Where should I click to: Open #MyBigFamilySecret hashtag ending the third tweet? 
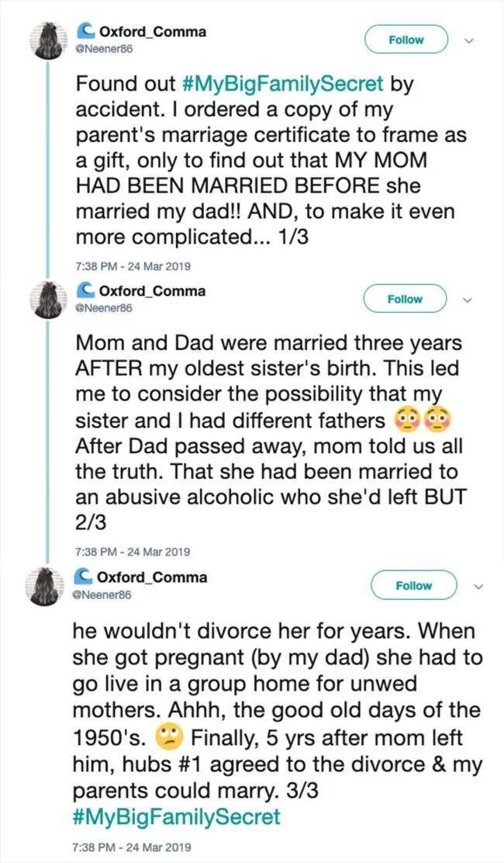(x=178, y=817)
